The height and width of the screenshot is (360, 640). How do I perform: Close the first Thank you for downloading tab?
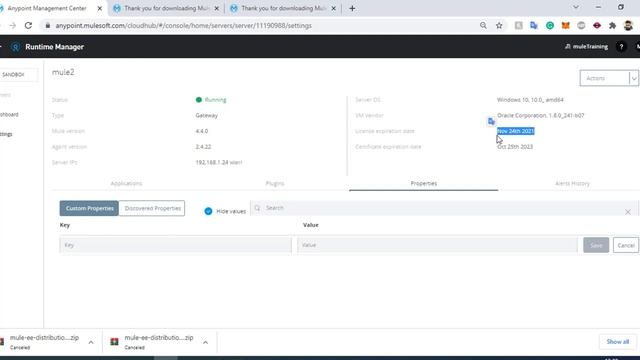[x=216, y=8]
